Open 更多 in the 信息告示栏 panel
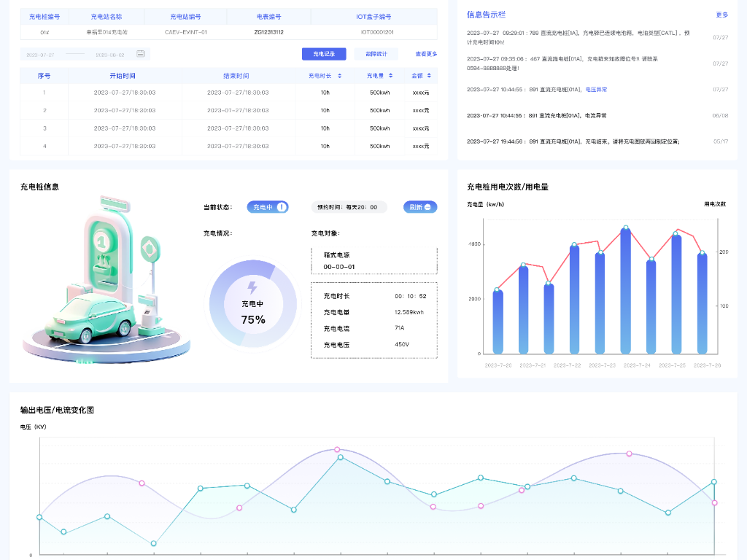This screenshot has width=747, height=560. pos(721,15)
